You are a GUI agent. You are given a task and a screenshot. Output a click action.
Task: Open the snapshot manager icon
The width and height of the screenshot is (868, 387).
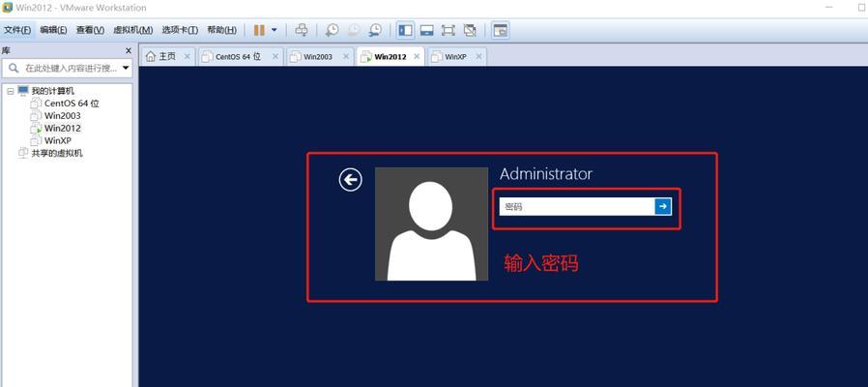click(375, 30)
